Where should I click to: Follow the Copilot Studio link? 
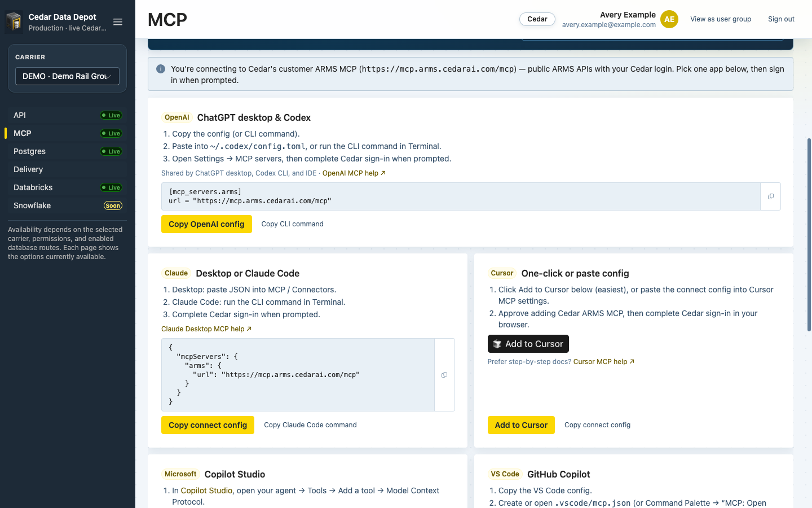click(206, 491)
